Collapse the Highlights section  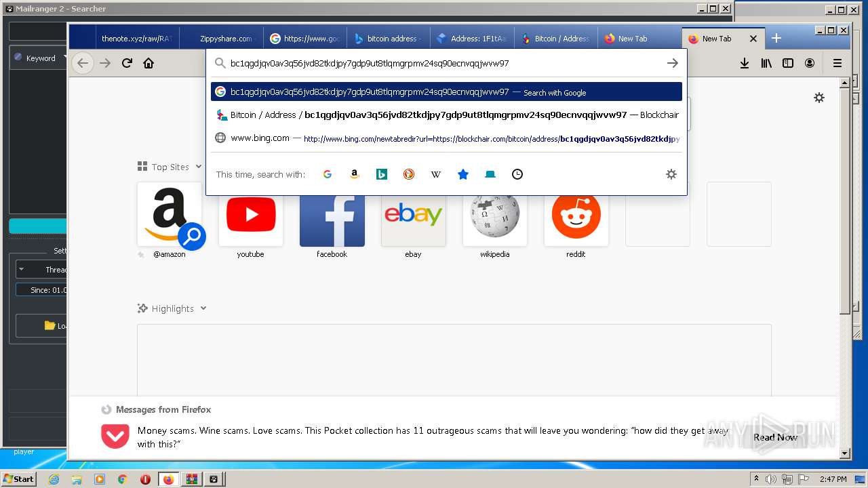tap(203, 308)
